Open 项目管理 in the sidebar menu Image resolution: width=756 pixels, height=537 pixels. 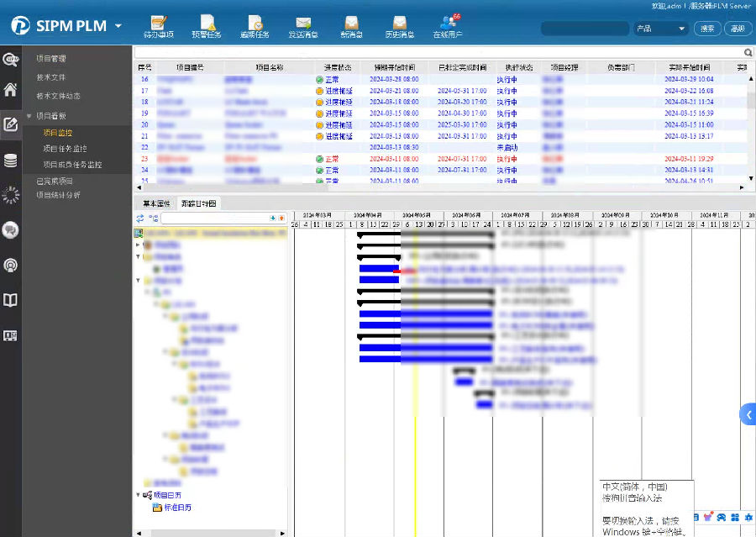(x=51, y=59)
